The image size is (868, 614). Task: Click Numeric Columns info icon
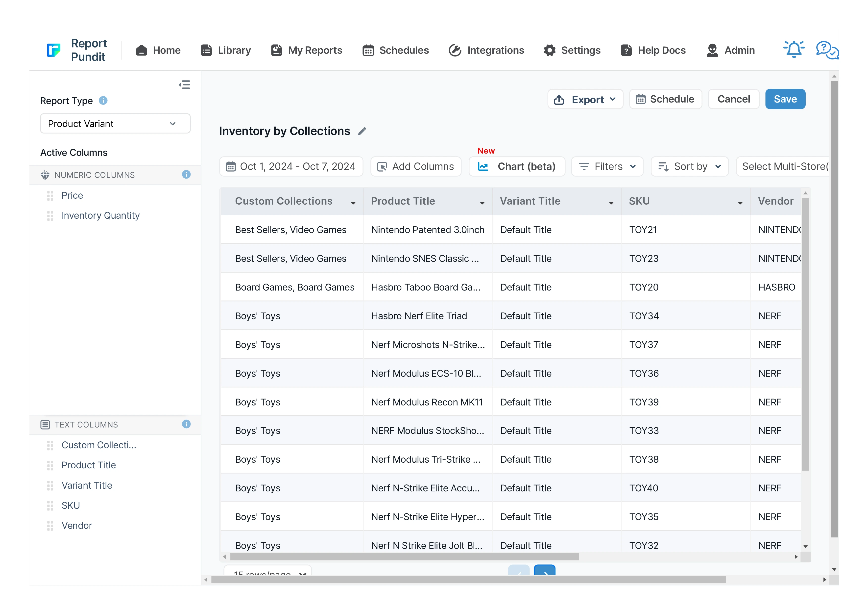pyautogui.click(x=186, y=175)
